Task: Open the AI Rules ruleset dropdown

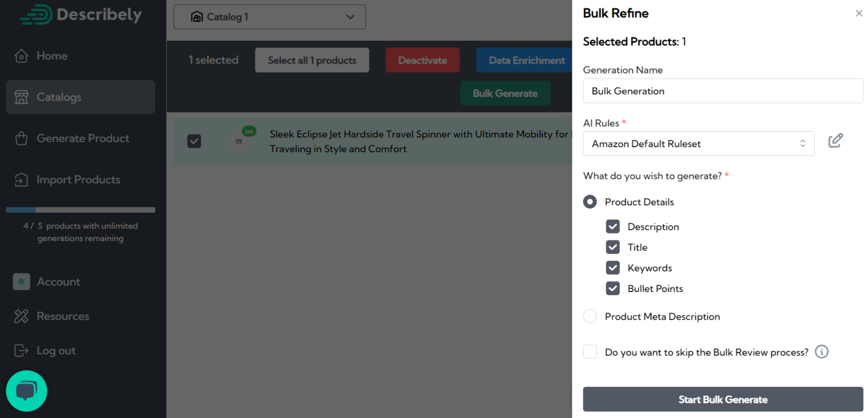Action: 698,143
